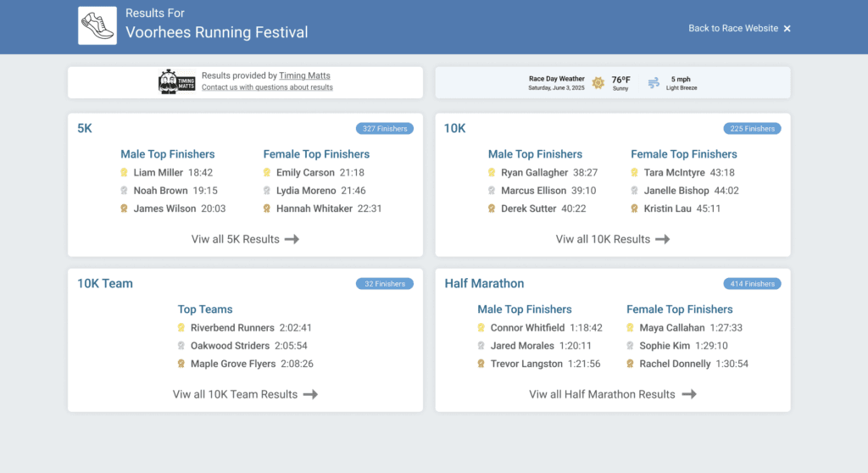The image size is (868, 473).
Task: Click bronze medal icon beside Rachel Donnelly
Action: (x=630, y=364)
